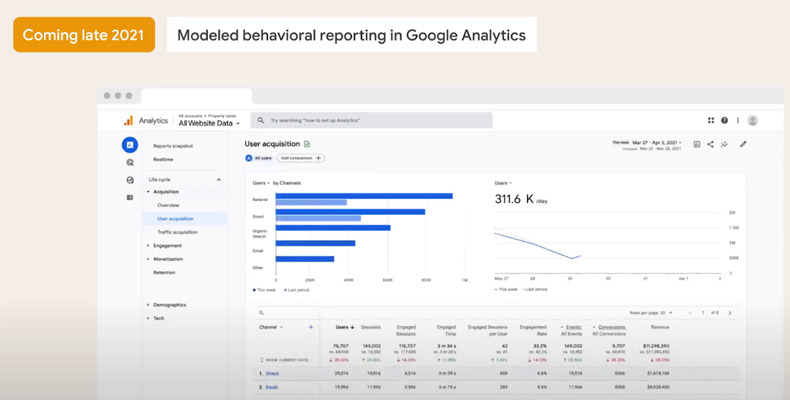
Task: Click the green verified data icon beside title
Action: point(307,144)
